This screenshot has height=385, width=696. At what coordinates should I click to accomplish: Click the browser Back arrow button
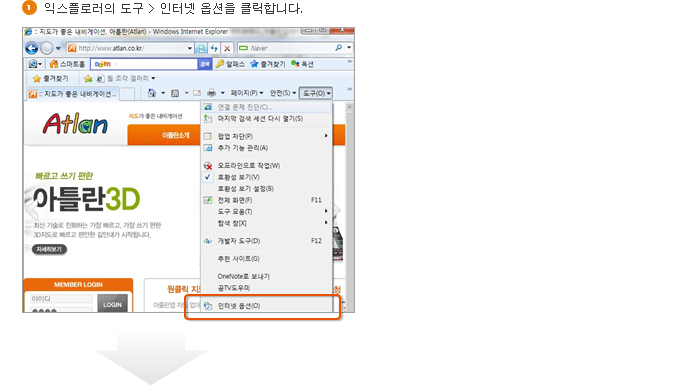[x=32, y=48]
